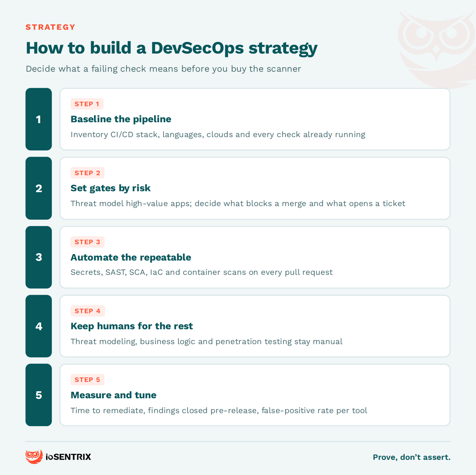The image size is (476, 475).
Task: Click the number 1 teal block
Action: 39,119
